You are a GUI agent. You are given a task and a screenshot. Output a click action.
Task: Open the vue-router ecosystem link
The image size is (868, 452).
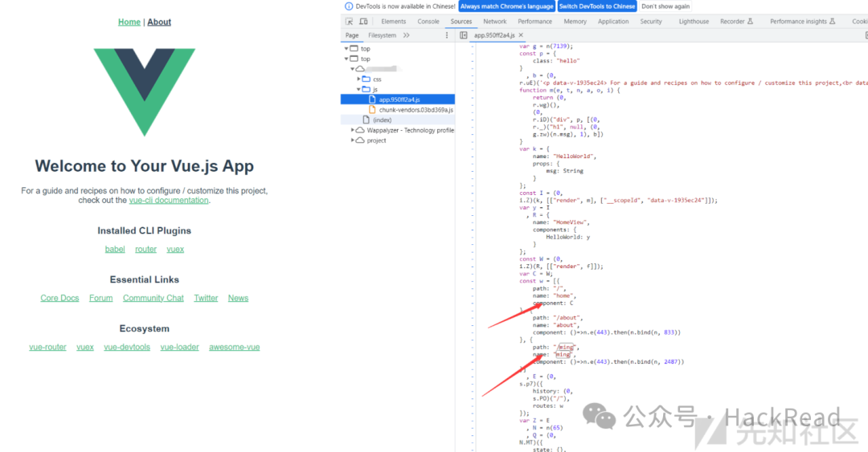coord(47,347)
